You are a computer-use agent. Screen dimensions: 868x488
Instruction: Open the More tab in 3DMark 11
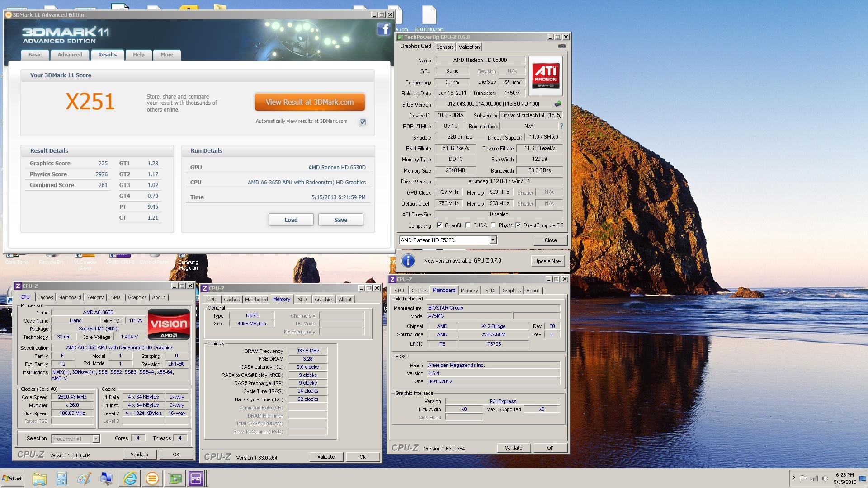pyautogui.click(x=167, y=55)
